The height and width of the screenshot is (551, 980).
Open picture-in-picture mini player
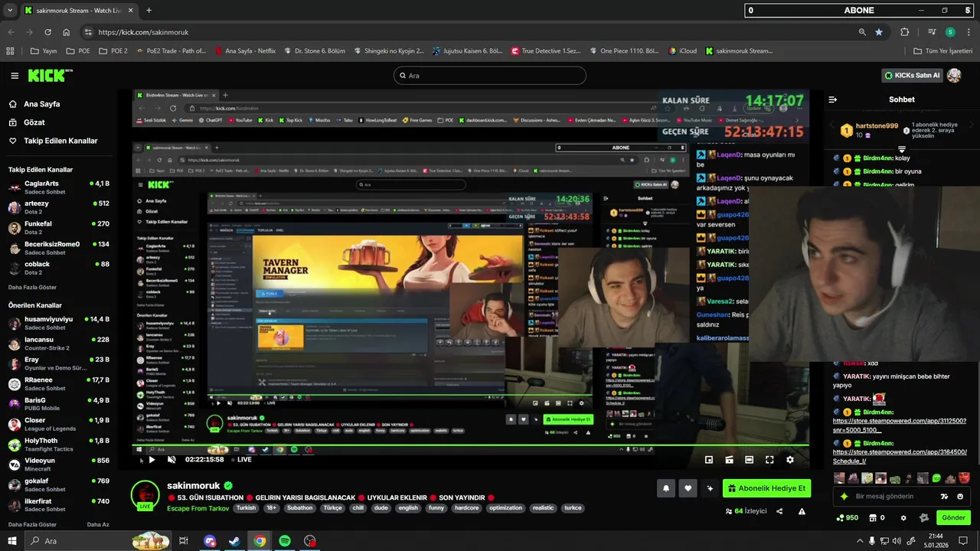(709, 460)
